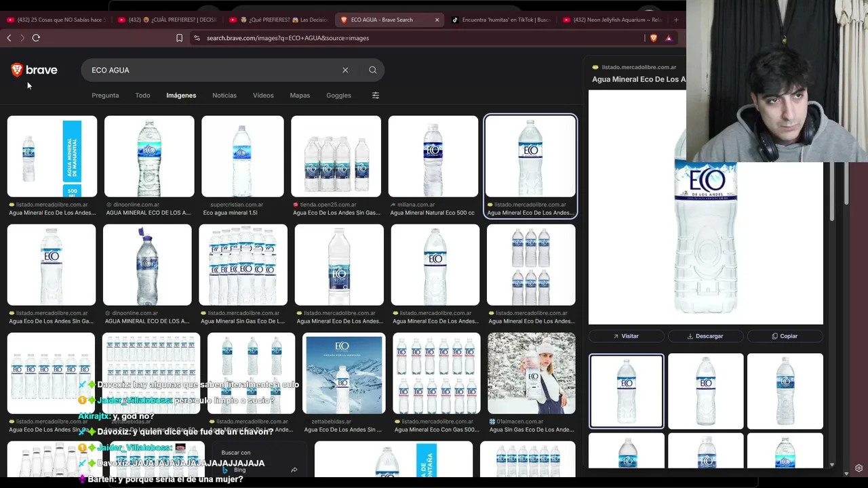Select the Imágenes results tab
Screen dimensions: 868x488
pyautogui.click(x=181, y=96)
